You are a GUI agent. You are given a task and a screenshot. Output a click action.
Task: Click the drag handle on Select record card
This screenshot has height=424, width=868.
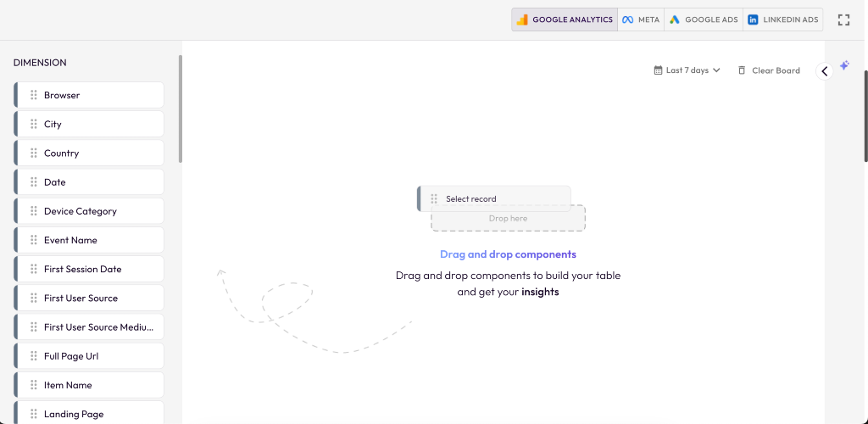pyautogui.click(x=434, y=198)
